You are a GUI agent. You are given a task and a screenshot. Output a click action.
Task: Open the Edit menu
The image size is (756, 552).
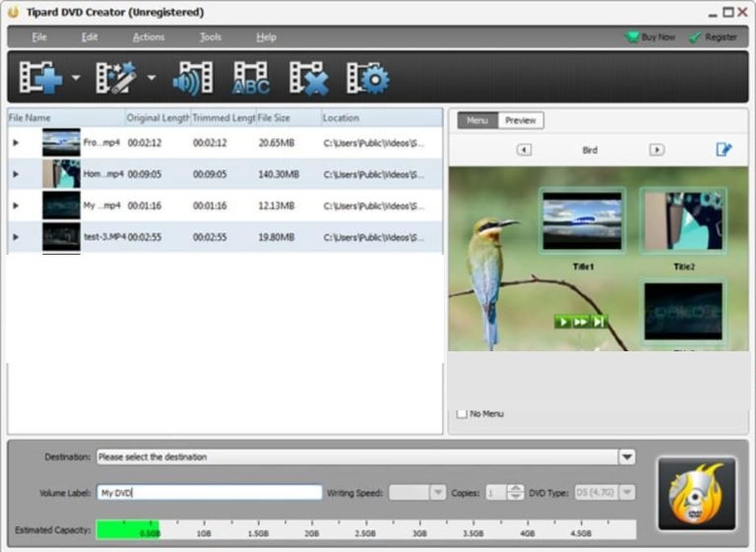pos(90,37)
